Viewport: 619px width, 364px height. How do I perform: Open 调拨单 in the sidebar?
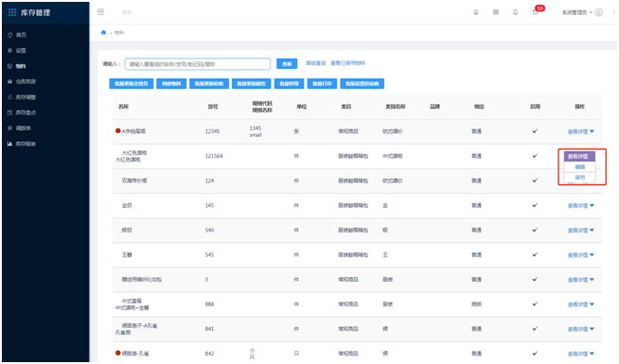tap(24, 129)
